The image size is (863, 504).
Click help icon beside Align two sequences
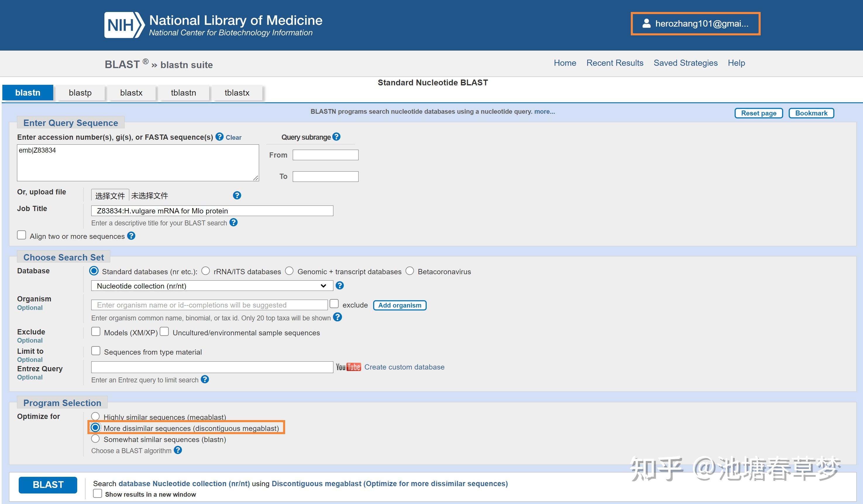(x=131, y=236)
